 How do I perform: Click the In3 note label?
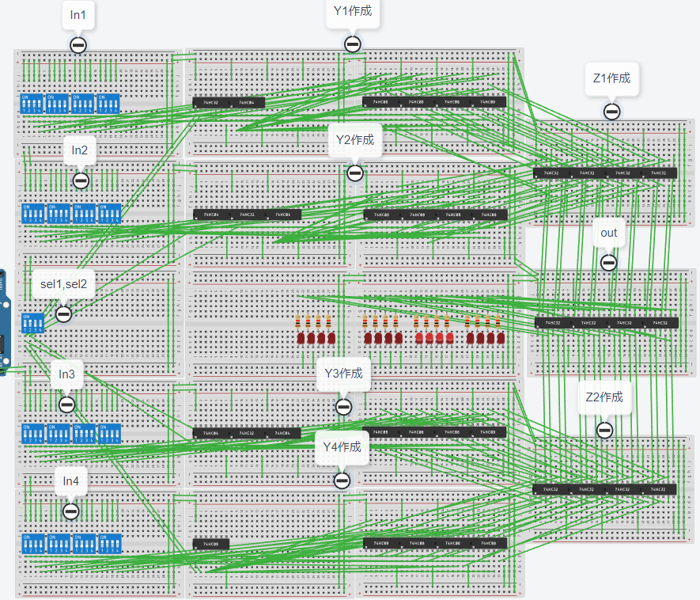67,374
